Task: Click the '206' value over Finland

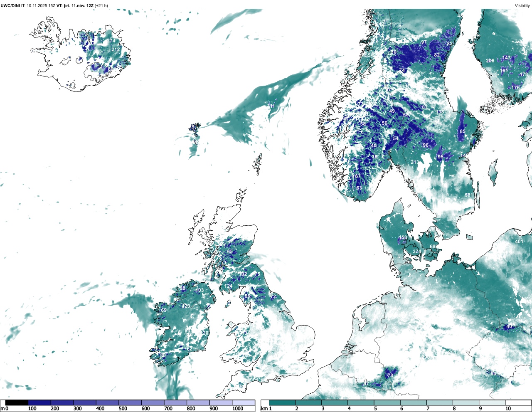Action: coord(490,61)
